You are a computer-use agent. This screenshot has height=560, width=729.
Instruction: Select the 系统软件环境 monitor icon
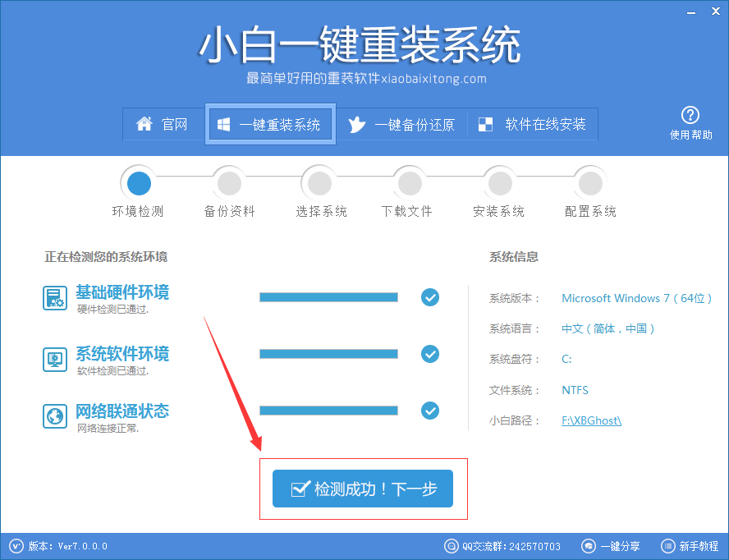coord(55,359)
